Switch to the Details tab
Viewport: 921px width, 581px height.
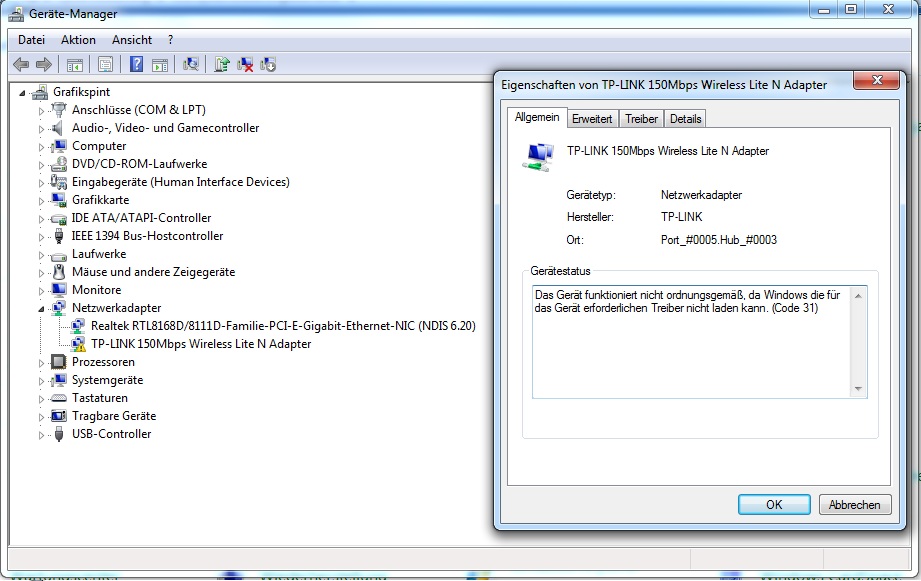(685, 119)
